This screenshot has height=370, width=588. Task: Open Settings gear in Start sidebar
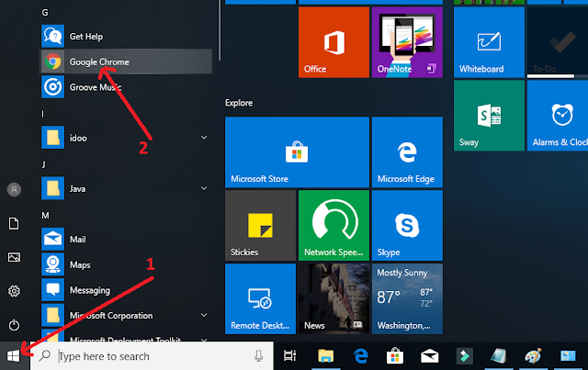coord(14,291)
